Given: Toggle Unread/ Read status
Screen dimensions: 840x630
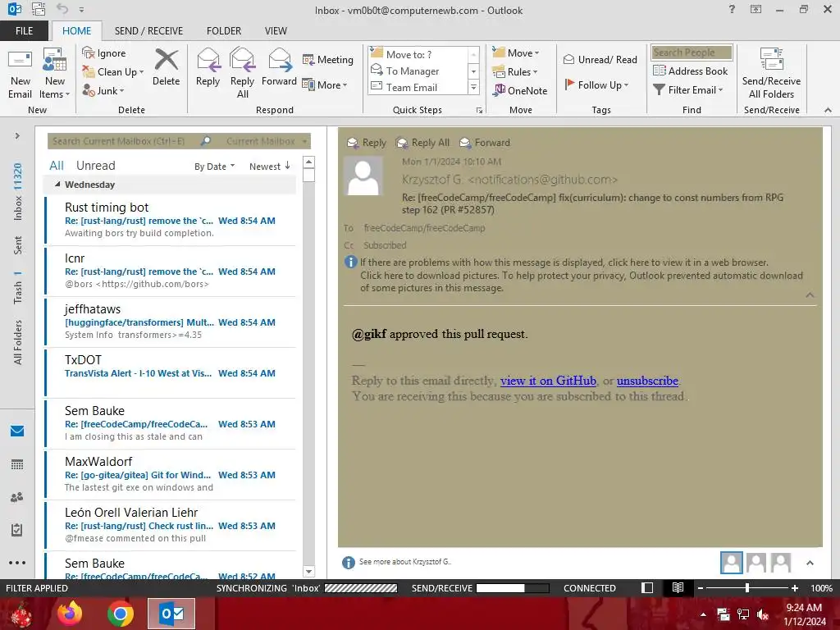Looking at the screenshot, I should coord(600,59).
